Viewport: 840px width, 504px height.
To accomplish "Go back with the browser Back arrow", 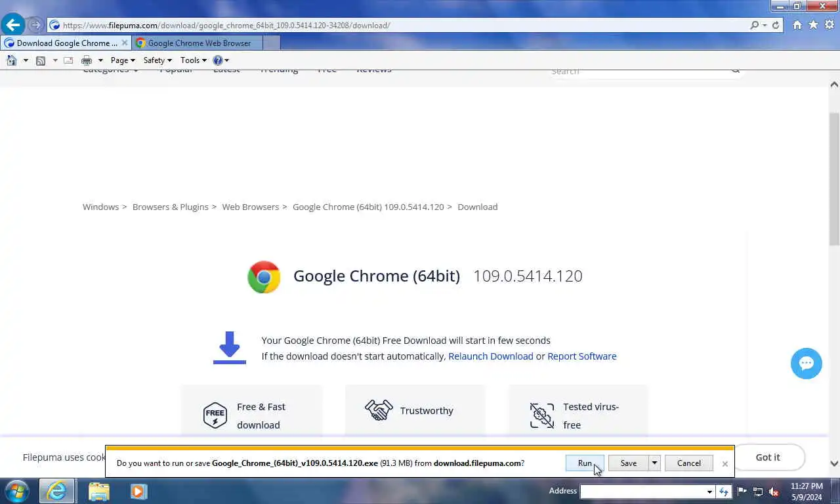I will [x=13, y=25].
